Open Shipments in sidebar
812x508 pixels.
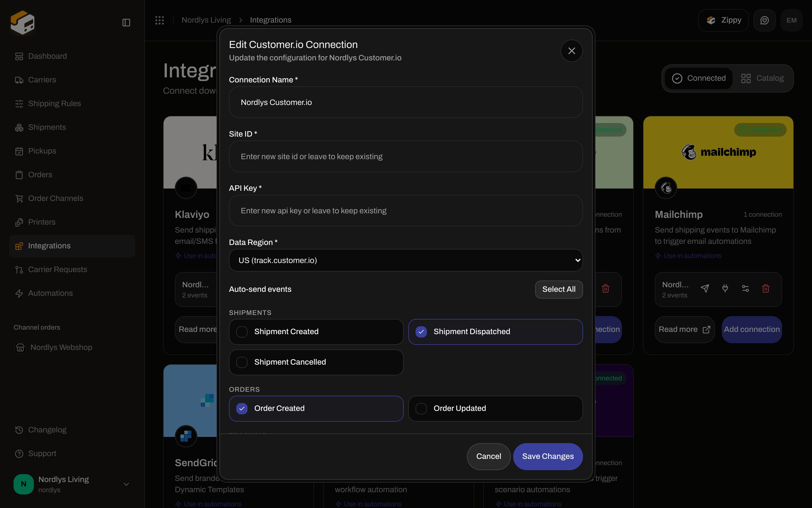[x=72, y=127]
